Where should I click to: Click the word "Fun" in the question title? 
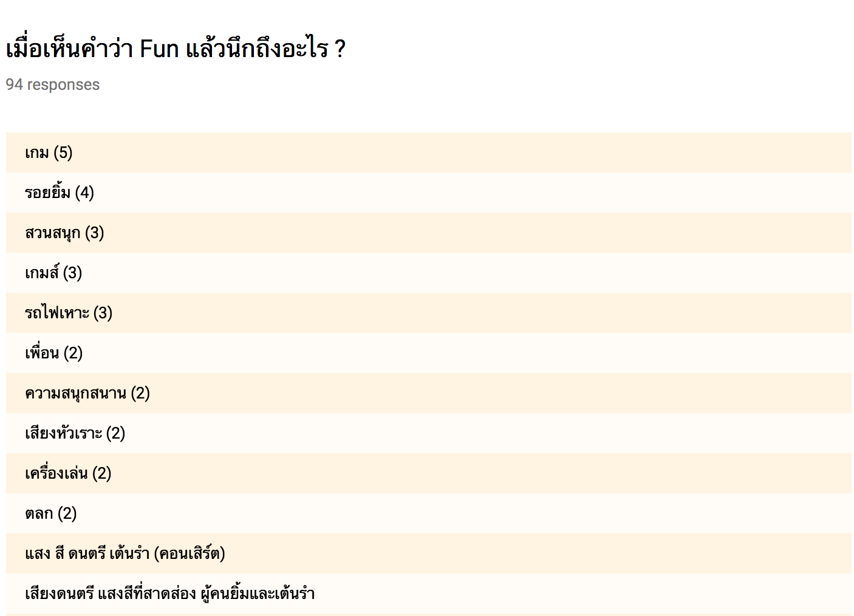pyautogui.click(x=159, y=49)
